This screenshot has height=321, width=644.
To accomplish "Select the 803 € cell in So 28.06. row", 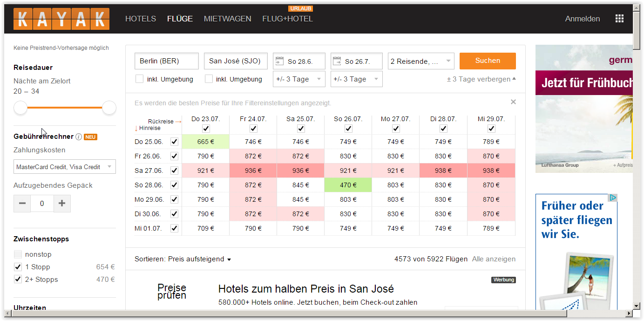I will (396, 185).
